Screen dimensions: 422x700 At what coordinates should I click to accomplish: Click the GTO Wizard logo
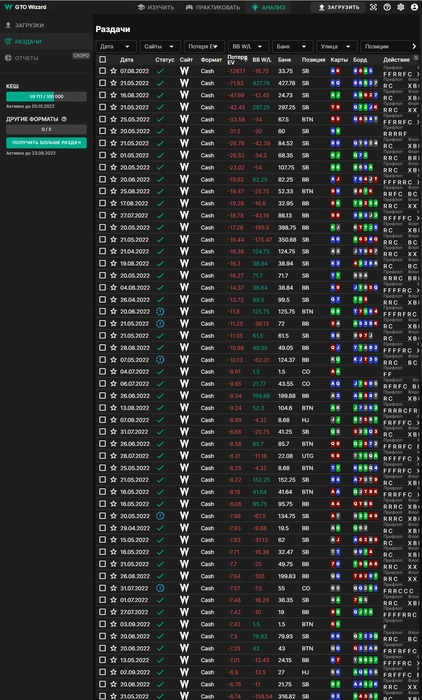point(25,7)
